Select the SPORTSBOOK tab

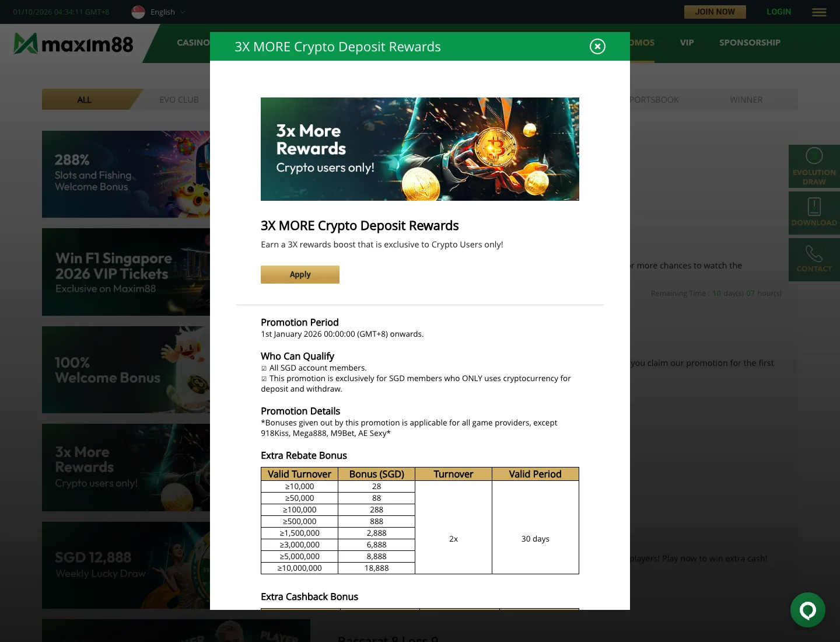click(654, 100)
